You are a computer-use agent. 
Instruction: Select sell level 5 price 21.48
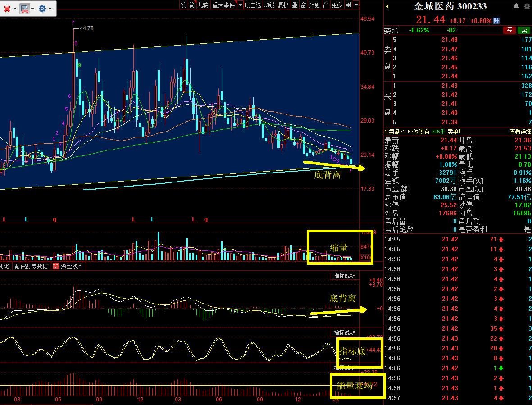click(x=450, y=40)
